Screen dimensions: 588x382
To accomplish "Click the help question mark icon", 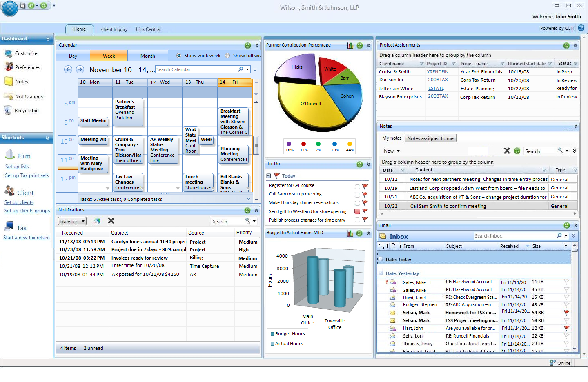I will click(581, 28).
